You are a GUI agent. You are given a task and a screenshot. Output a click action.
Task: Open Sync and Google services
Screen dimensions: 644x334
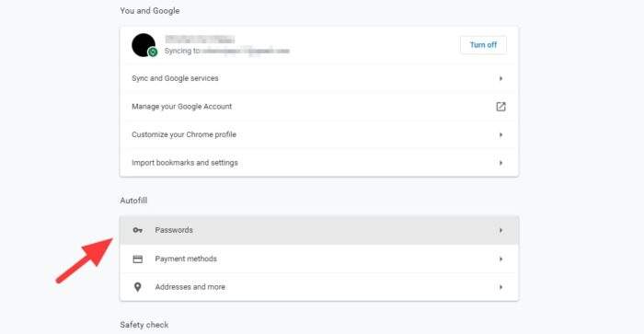point(319,78)
